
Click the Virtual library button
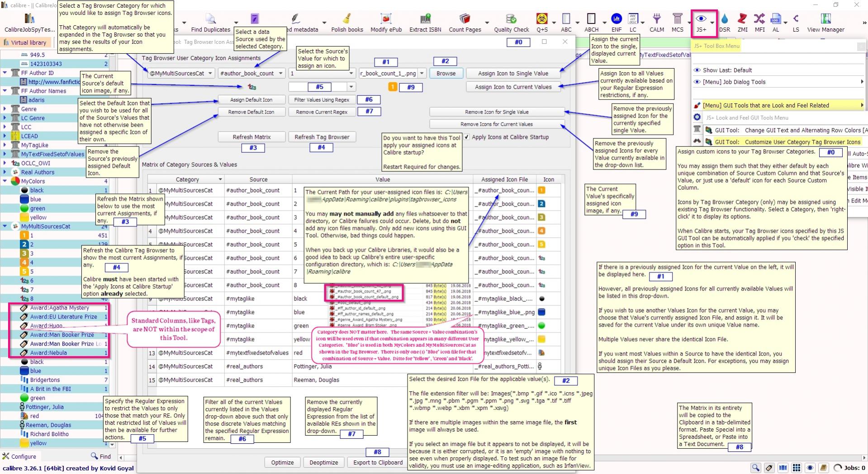[x=25, y=42]
